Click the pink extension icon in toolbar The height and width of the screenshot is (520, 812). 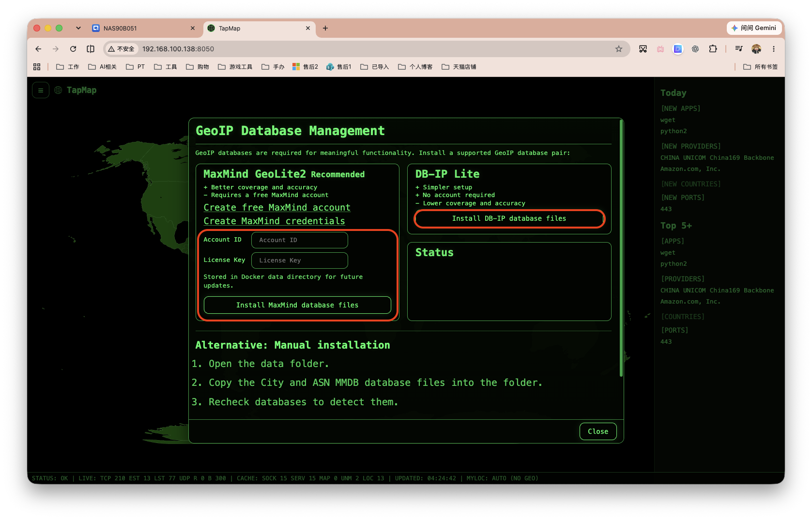[660, 49]
